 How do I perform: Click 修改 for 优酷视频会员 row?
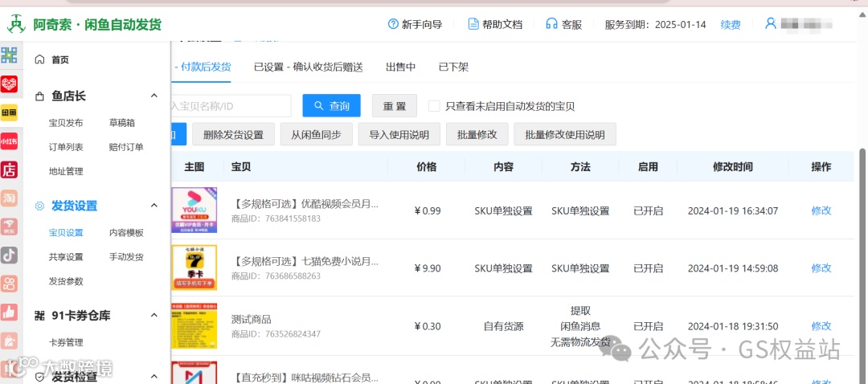(821, 210)
